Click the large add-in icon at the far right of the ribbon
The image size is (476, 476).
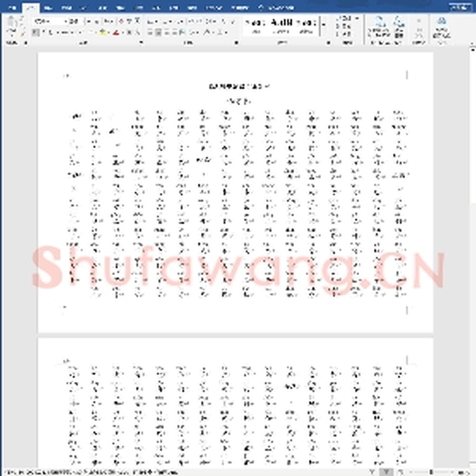click(x=441, y=27)
